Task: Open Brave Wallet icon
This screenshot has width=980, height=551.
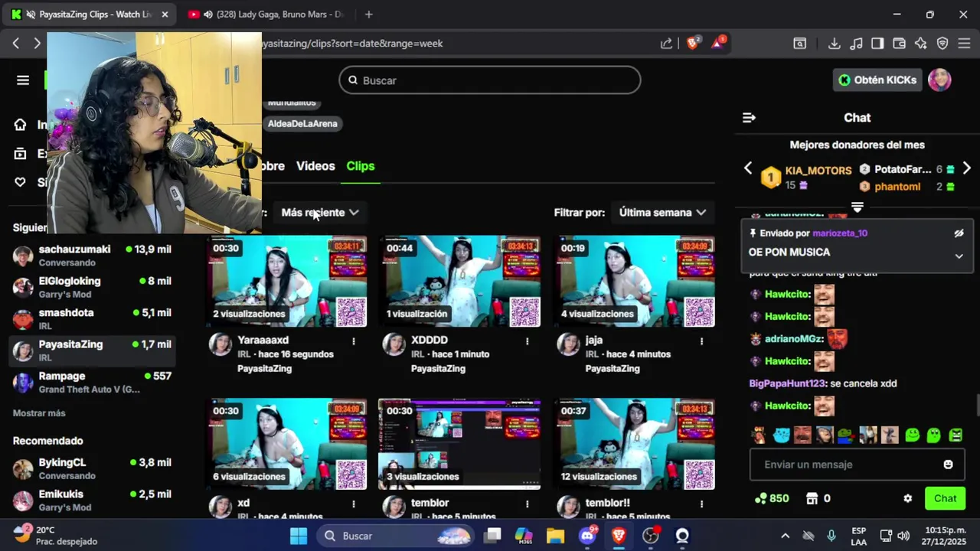Action: point(900,44)
